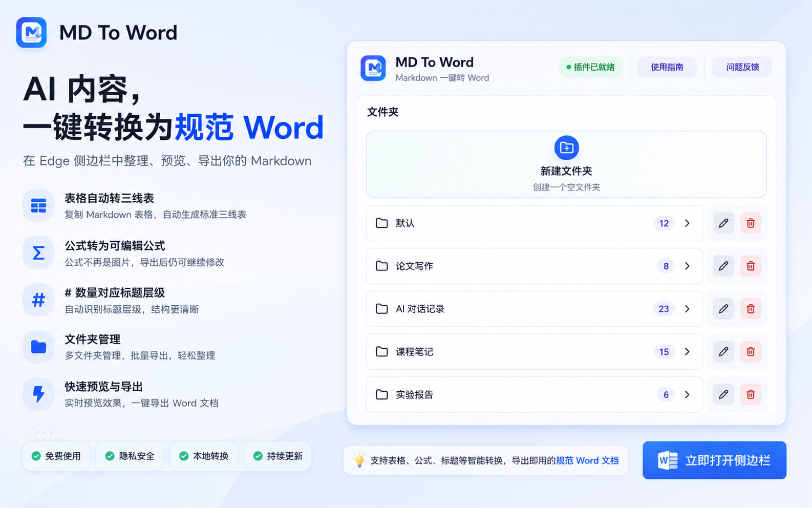Click the folder icon of 课程笔记 row
The width and height of the screenshot is (812, 508).
click(382, 352)
